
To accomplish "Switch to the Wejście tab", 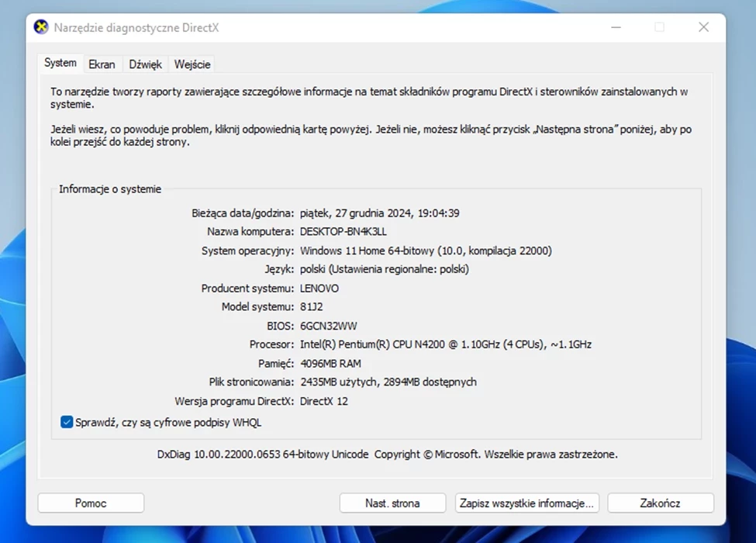I will [192, 64].
